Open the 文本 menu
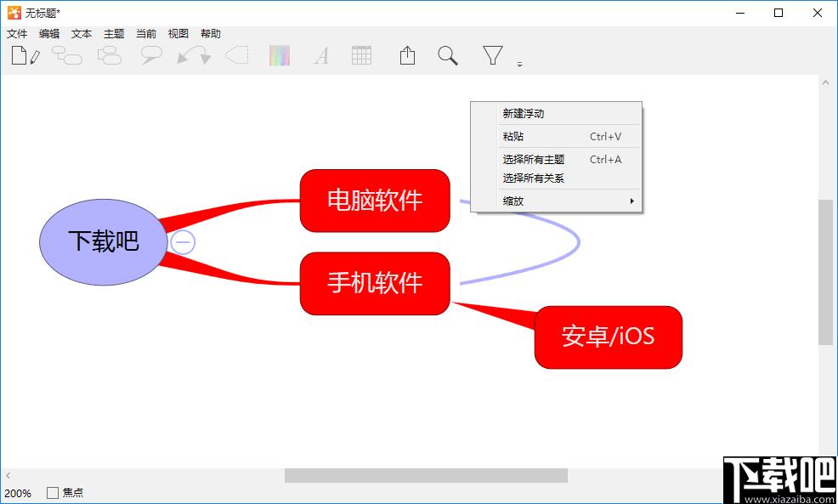Screen dimensions: 838x504 tap(82, 34)
